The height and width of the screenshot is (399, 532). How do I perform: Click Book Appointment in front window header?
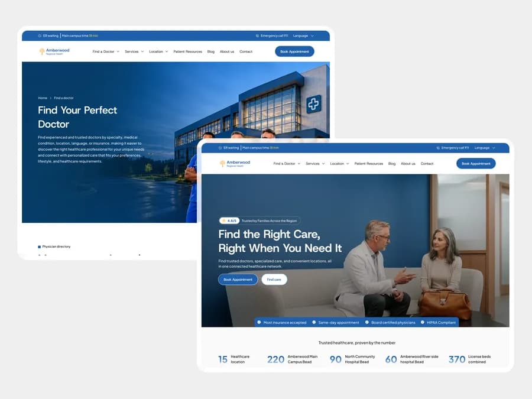(476, 164)
